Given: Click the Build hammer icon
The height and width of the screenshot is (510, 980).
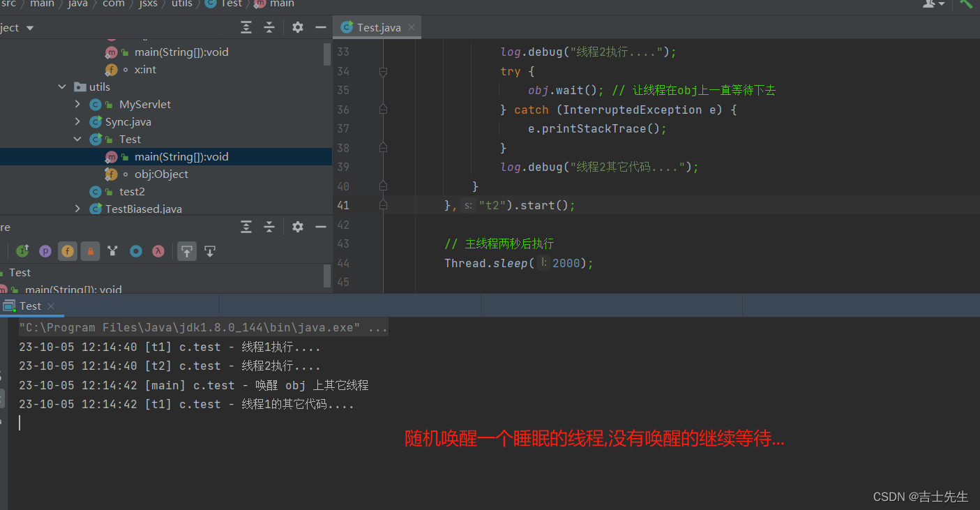Looking at the screenshot, I should pyautogui.click(x=967, y=3).
